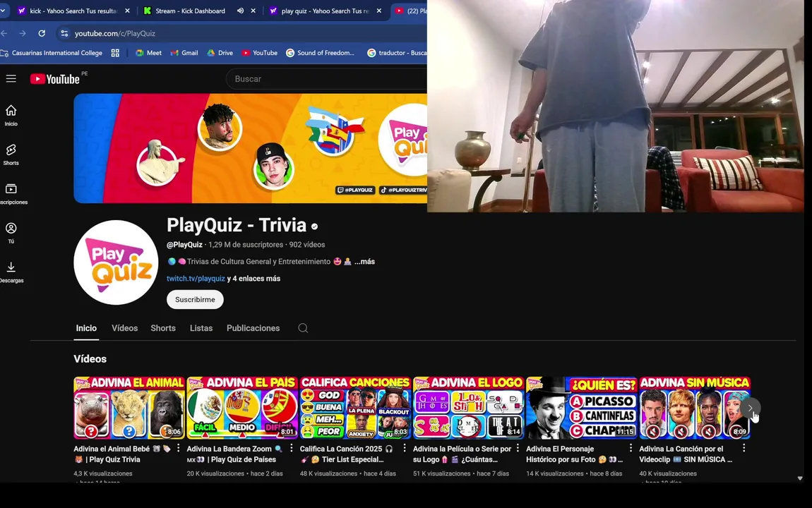This screenshot has width=812, height=508.
Task: Click the PlayQuiz channel avatar
Action: tap(116, 262)
